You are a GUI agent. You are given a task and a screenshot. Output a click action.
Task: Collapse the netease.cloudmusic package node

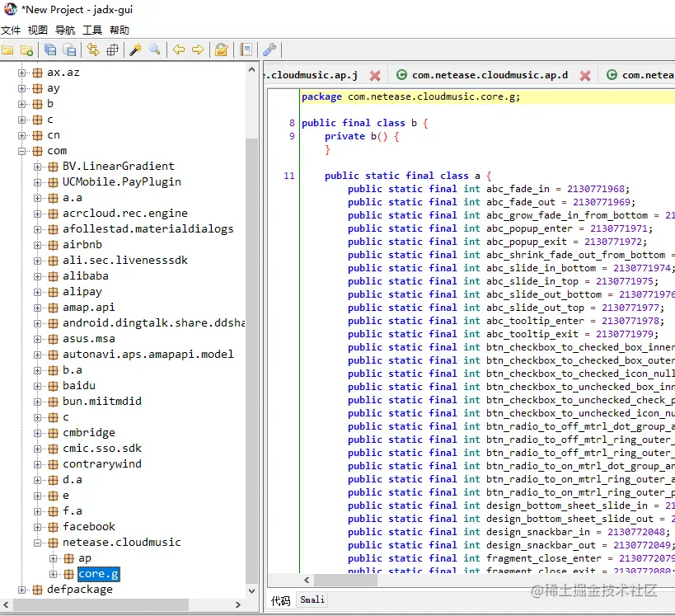(37, 543)
